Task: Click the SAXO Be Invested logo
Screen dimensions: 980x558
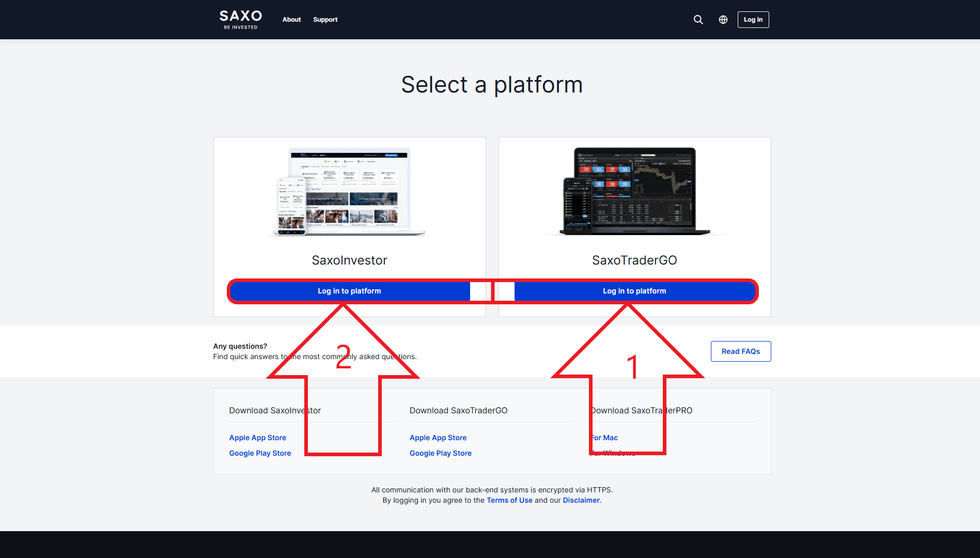Action: tap(241, 20)
